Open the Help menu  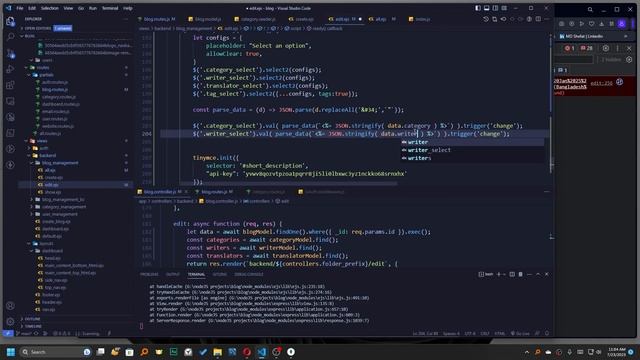tap(128, 8)
